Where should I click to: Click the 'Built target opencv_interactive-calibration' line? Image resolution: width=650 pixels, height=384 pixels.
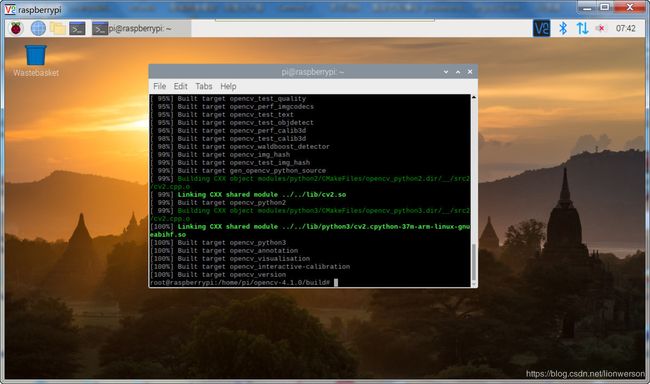pos(250,267)
